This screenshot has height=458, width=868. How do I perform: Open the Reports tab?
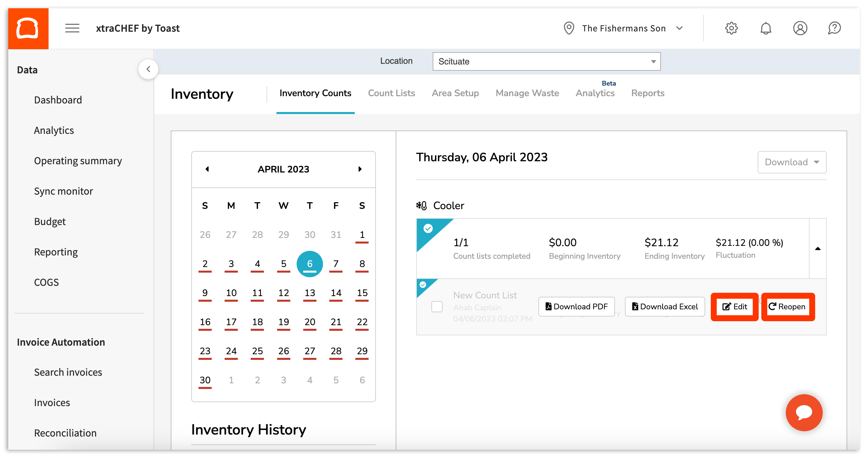coord(648,93)
